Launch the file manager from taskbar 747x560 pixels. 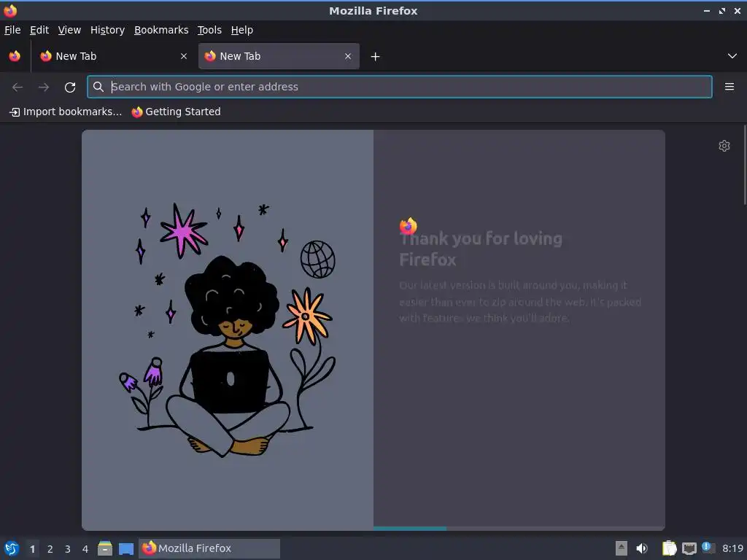click(105, 548)
